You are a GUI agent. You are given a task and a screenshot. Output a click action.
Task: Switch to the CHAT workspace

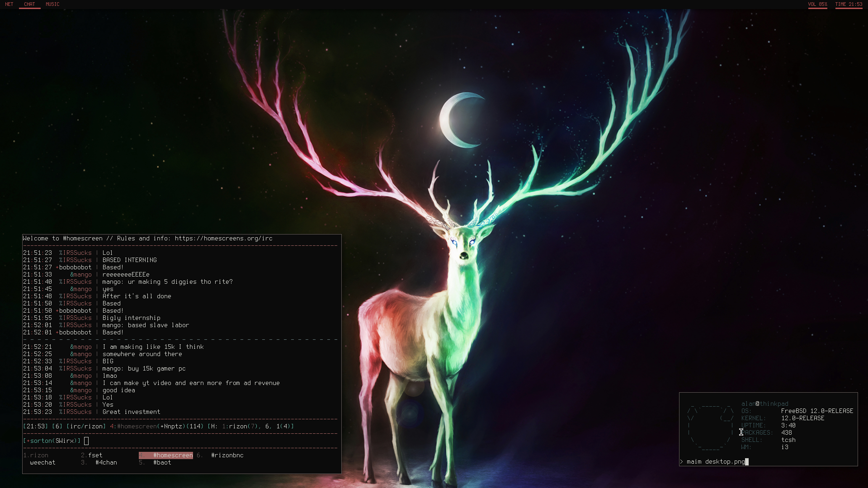pyautogui.click(x=29, y=4)
